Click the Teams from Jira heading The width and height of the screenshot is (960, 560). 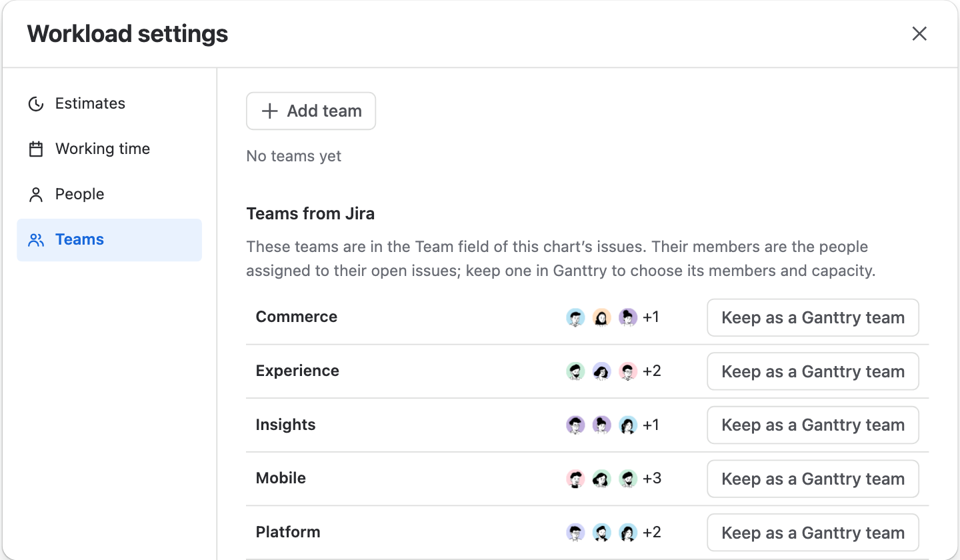click(311, 214)
